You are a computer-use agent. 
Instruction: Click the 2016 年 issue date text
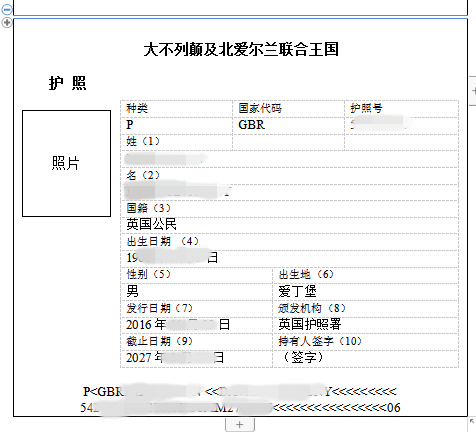[x=146, y=324]
